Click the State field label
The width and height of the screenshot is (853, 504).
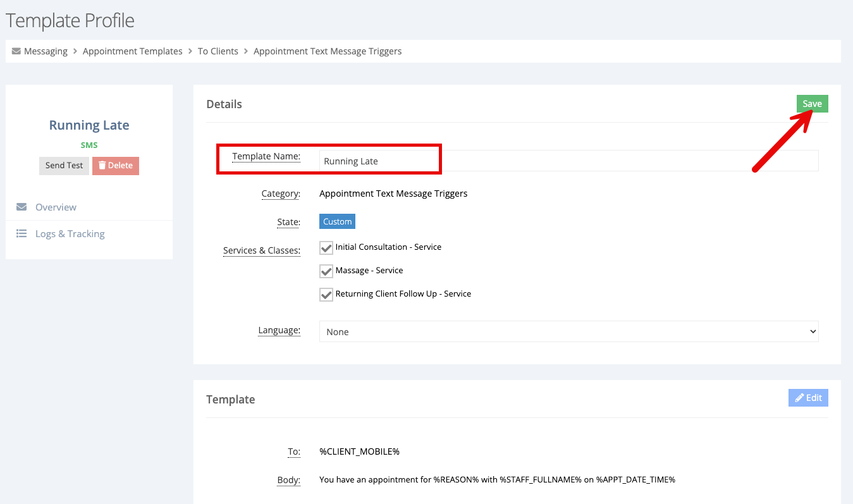click(290, 222)
